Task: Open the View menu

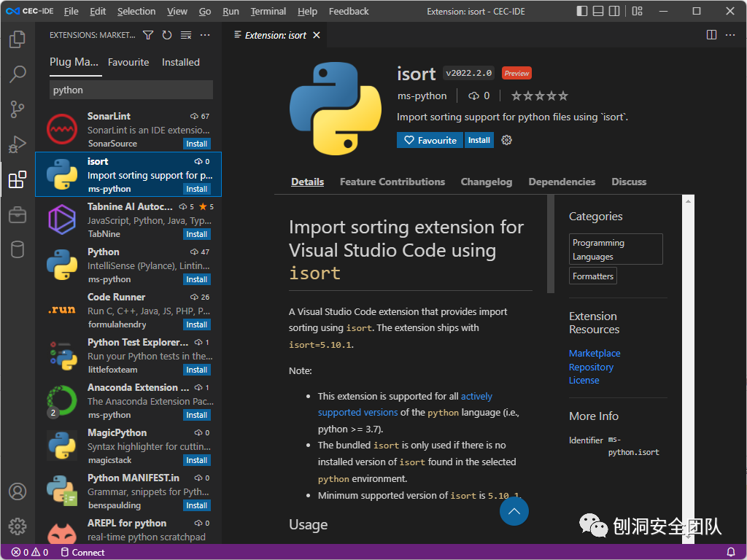Action: pyautogui.click(x=177, y=11)
